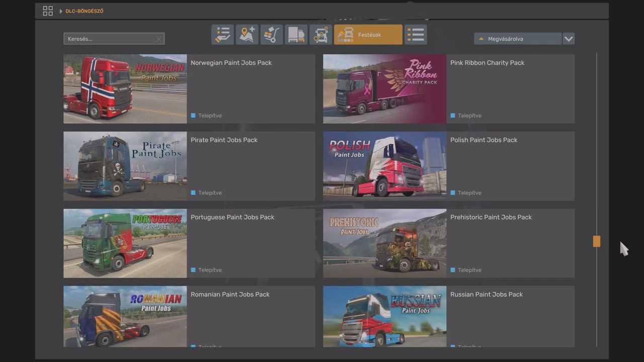The width and height of the screenshot is (644, 362).
Task: Open the Pink Ribbon Charity Pack thumbnail
Action: coord(385,89)
